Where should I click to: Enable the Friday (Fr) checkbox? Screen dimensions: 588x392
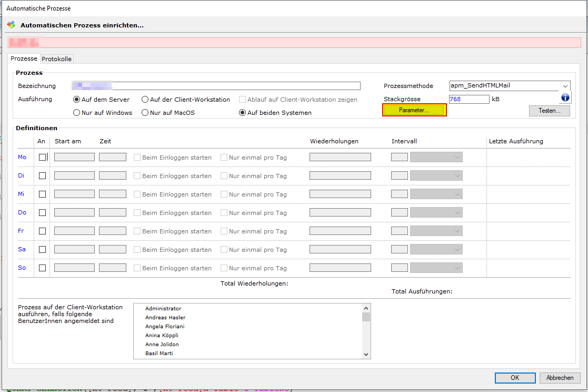[x=43, y=231]
